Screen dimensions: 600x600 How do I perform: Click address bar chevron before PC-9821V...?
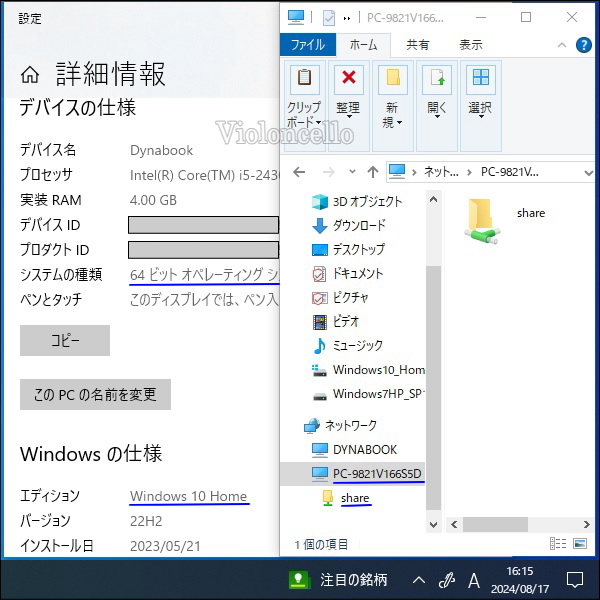(x=470, y=173)
